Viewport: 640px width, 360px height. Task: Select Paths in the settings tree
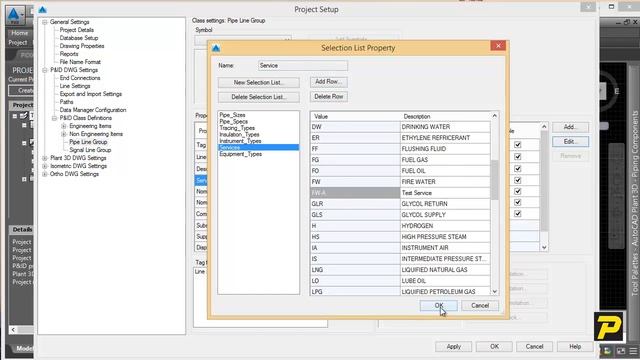click(66, 102)
